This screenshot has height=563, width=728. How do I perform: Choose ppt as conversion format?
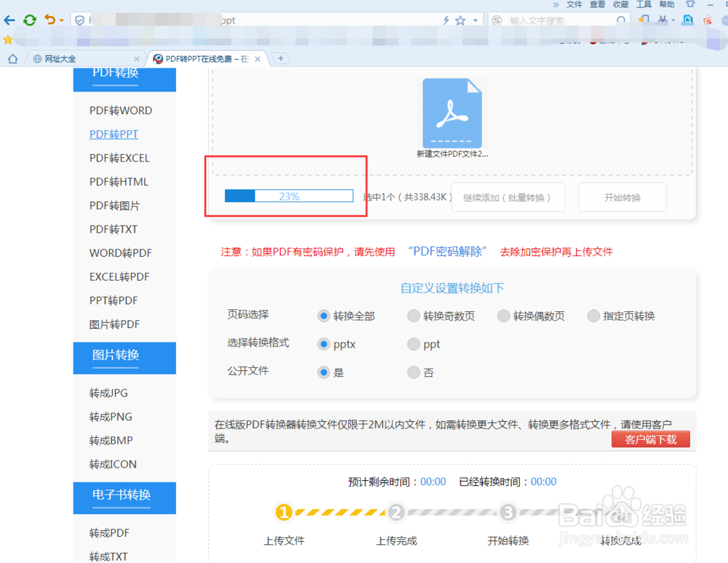414,344
